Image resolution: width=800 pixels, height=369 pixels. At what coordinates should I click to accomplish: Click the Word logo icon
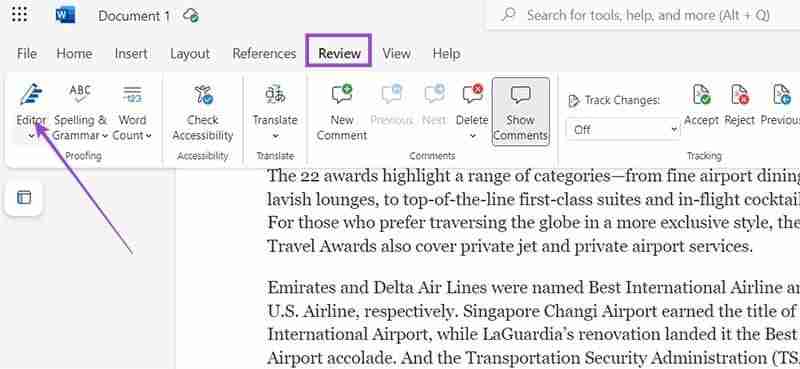pos(65,15)
